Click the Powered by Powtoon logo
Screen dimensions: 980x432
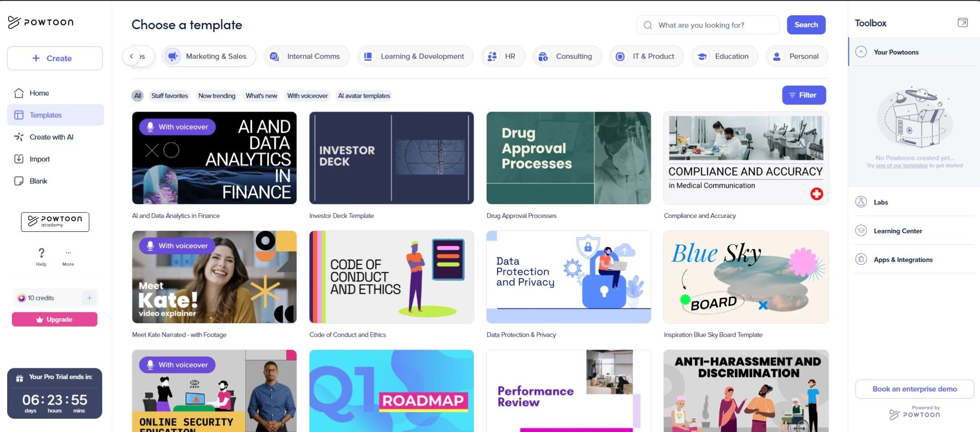[914, 412]
